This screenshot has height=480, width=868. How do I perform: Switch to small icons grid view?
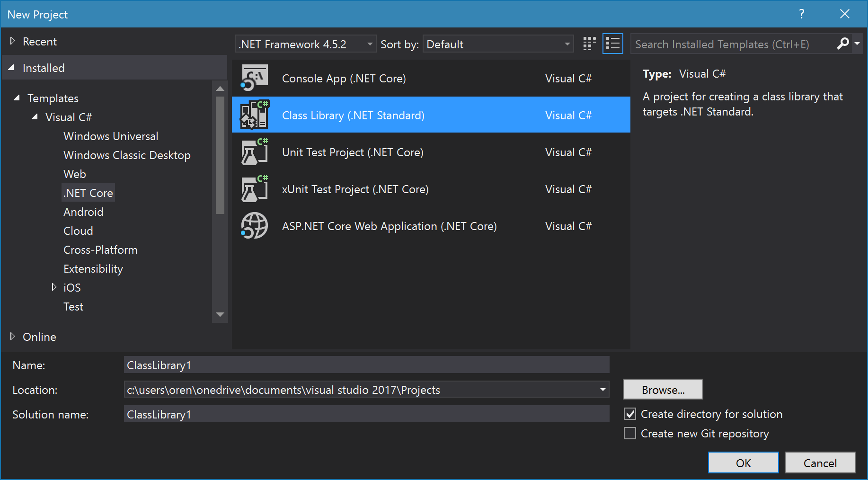point(589,44)
